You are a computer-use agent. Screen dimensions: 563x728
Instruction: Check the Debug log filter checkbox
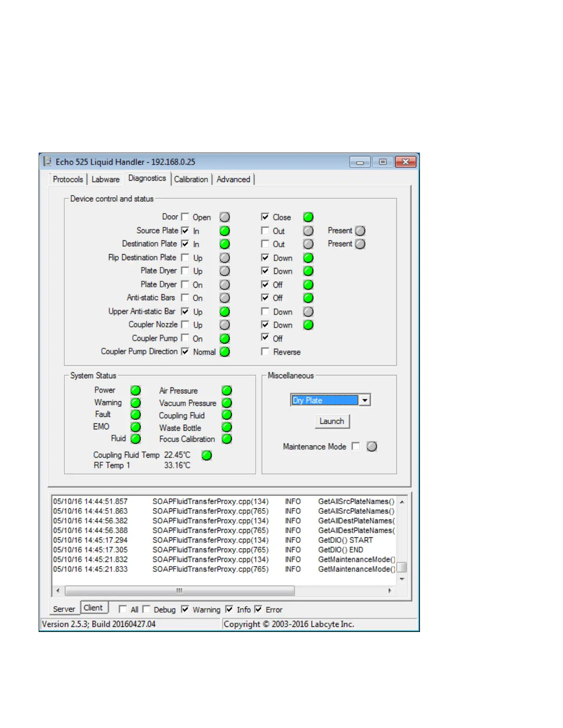(146, 609)
